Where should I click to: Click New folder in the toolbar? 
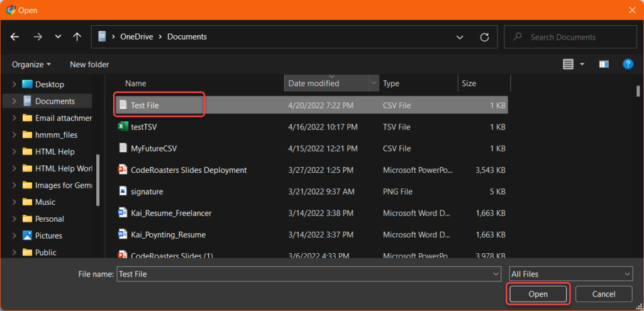tap(89, 64)
